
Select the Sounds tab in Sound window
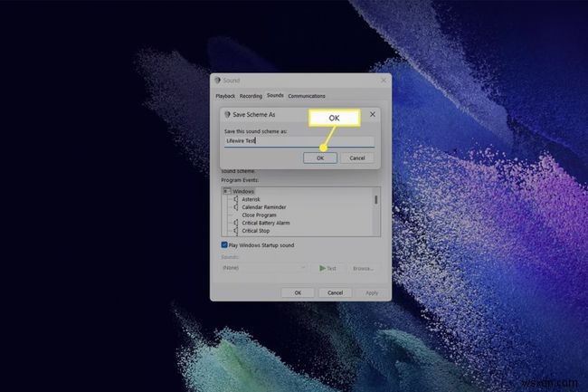tap(275, 95)
